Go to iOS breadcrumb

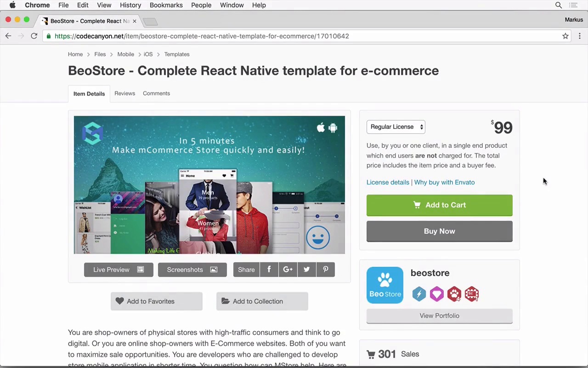(x=148, y=54)
